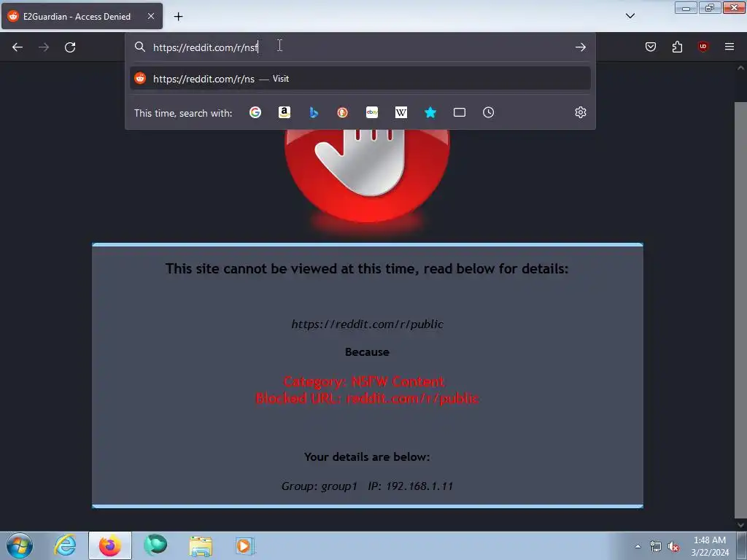Go back one page
This screenshot has width=747, height=560.
pos(18,47)
